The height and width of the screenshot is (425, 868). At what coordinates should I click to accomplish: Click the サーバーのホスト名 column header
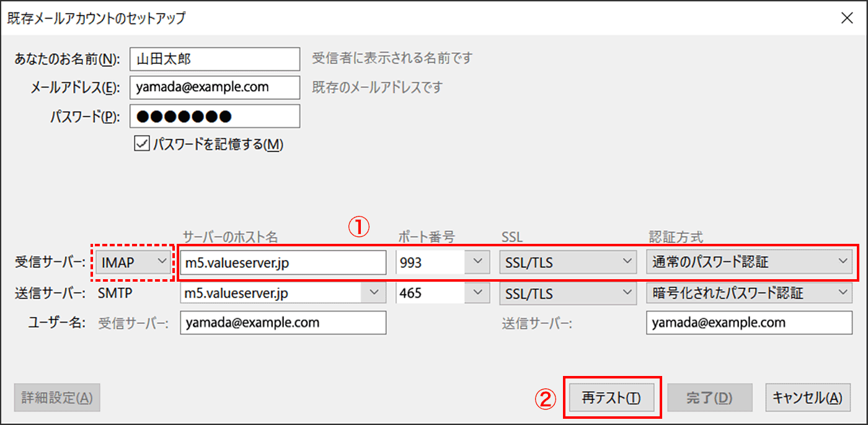231,237
